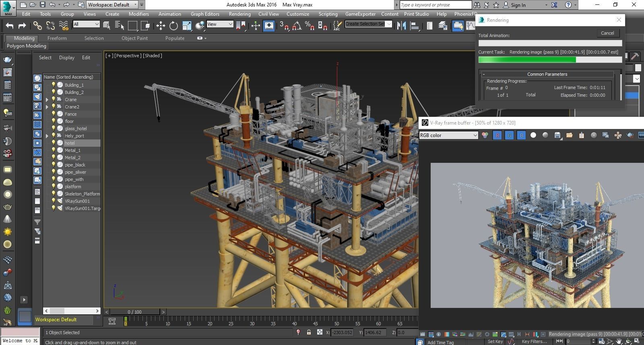This screenshot has width=644, height=345.
Task: Open the Workspace: Default dropdown
Action: [x=112, y=4]
